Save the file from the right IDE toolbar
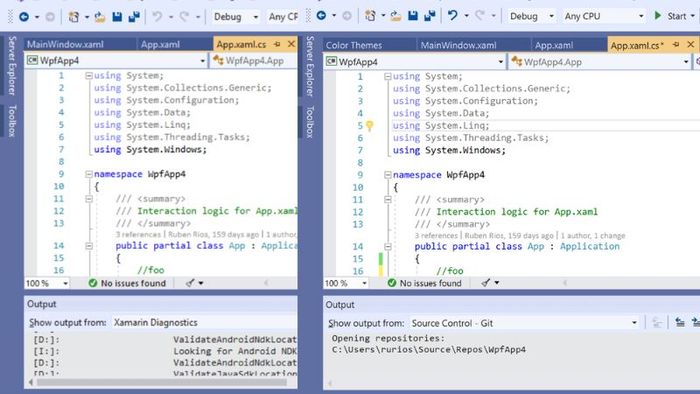The width and height of the screenshot is (700, 394). click(413, 16)
